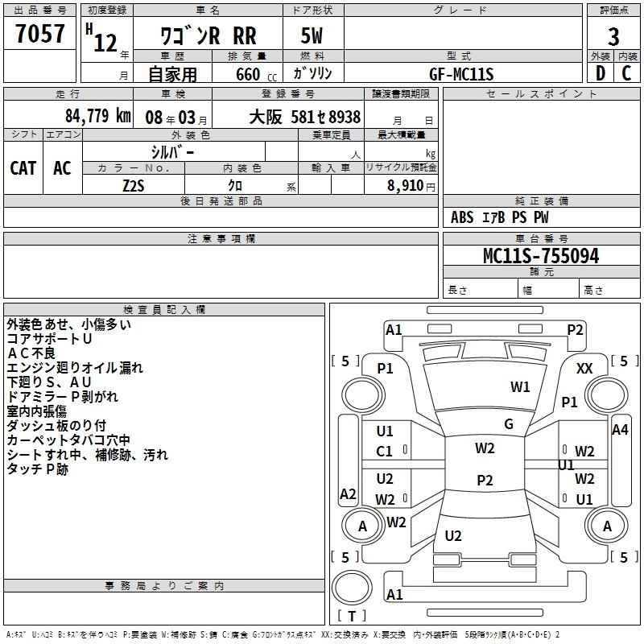The height and width of the screenshot is (644, 644).
Task: Click the A2 scratch mark on the diagram
Action: click(x=348, y=494)
